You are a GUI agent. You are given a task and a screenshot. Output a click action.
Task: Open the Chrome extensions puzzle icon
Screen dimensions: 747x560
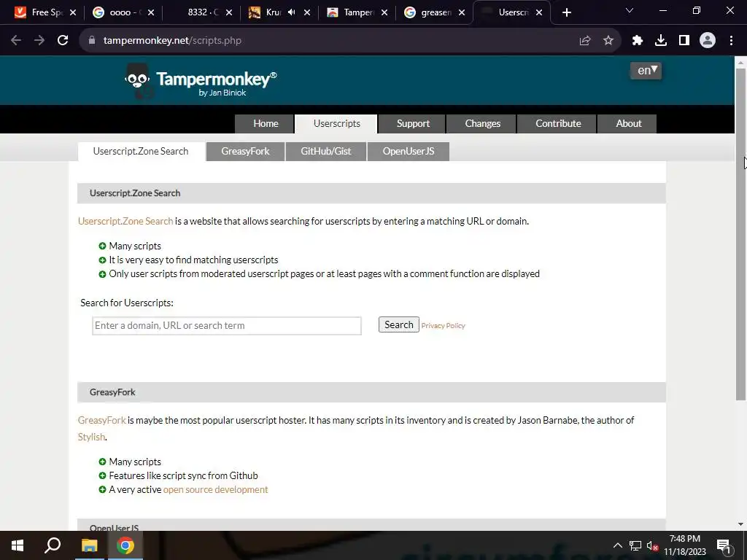click(x=638, y=41)
